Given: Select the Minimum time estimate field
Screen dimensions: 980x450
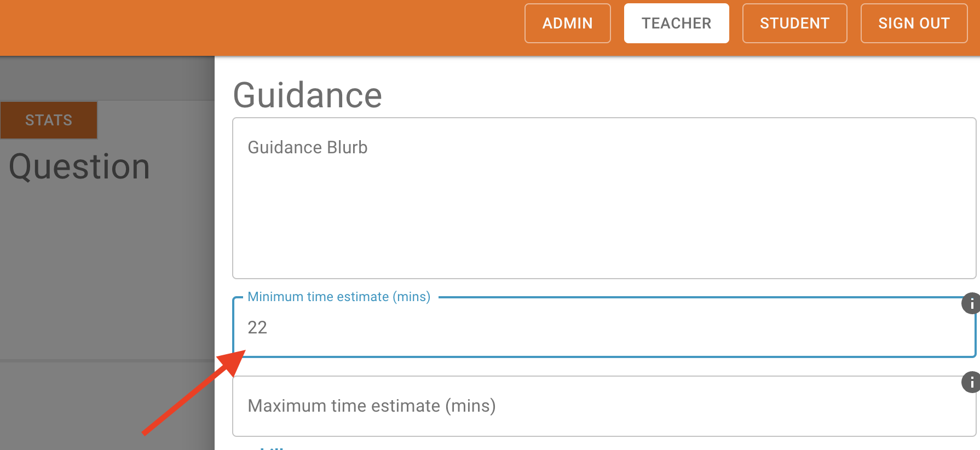Looking at the screenshot, I should (x=547, y=327).
